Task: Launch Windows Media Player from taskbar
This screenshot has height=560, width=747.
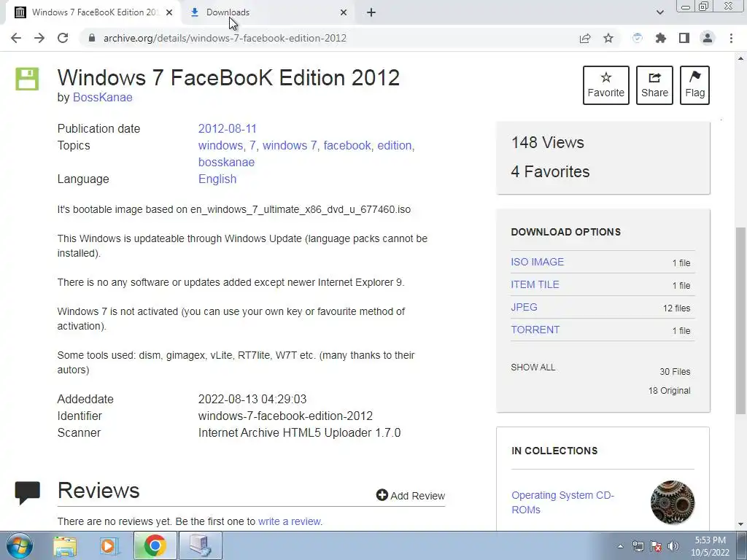Action: pyautogui.click(x=109, y=545)
